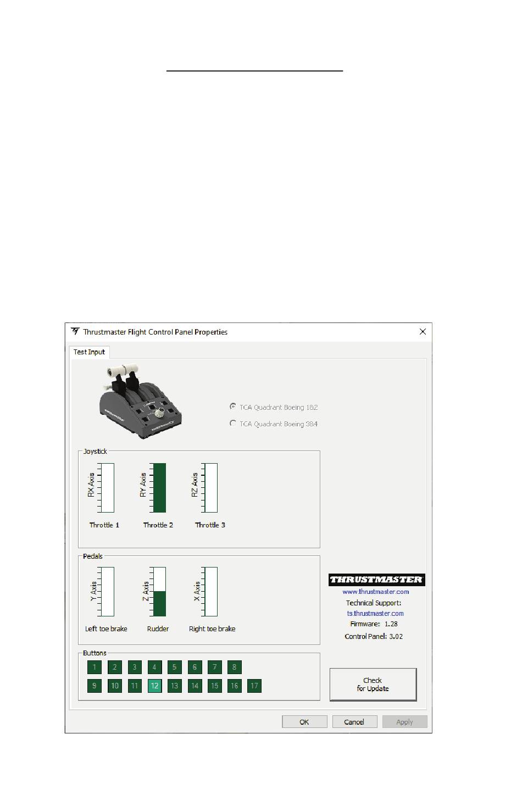Click the highlighted button indicator 12

tap(154, 686)
